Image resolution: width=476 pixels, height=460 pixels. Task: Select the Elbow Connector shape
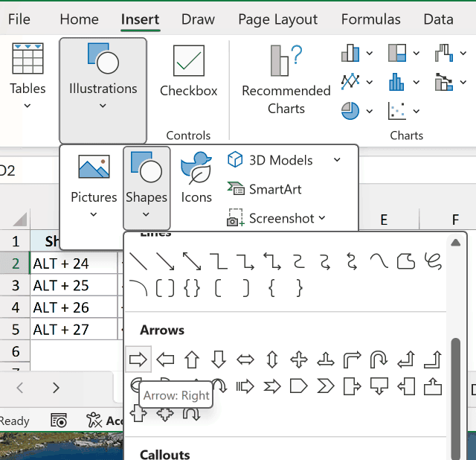click(219, 261)
